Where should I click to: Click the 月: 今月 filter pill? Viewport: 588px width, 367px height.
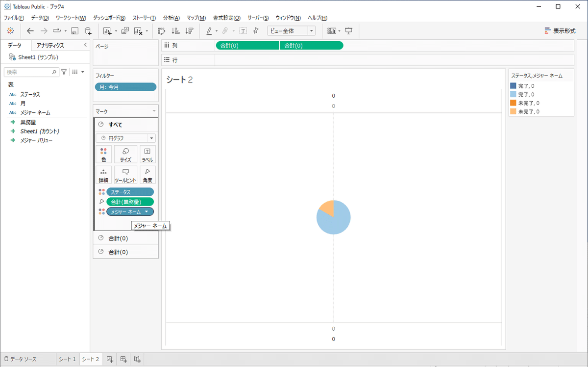point(125,87)
